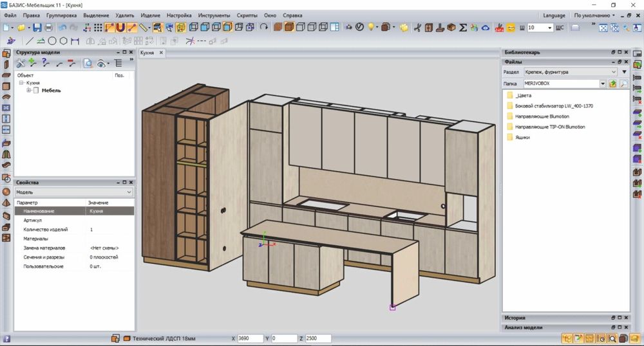
Task: Select the line drawing tool
Action: pos(30,41)
